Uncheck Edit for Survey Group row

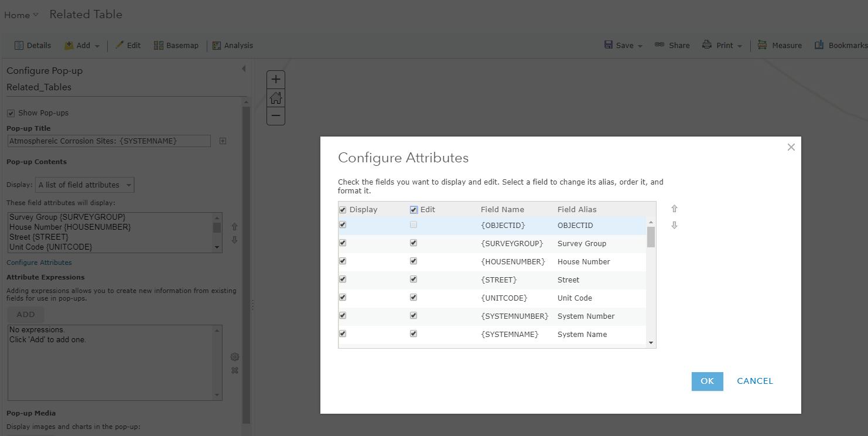pyautogui.click(x=414, y=243)
